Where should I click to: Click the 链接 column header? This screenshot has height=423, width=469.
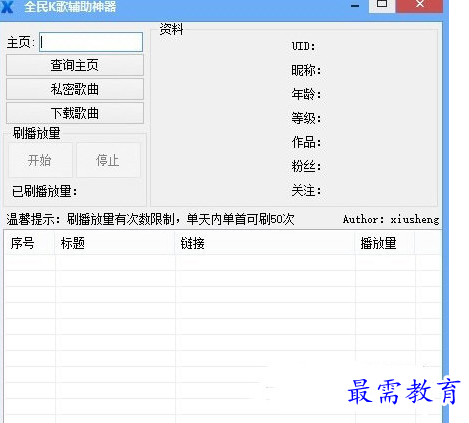tap(265, 243)
